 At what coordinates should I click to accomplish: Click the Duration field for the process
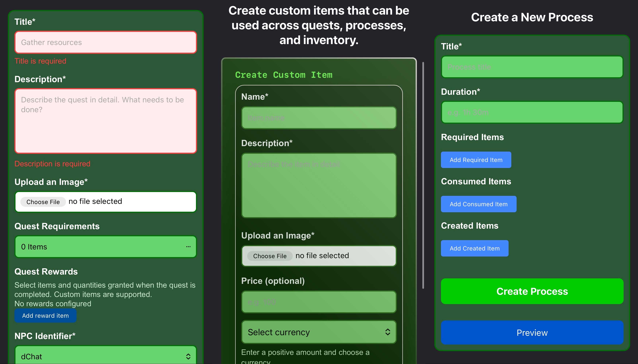[532, 112]
